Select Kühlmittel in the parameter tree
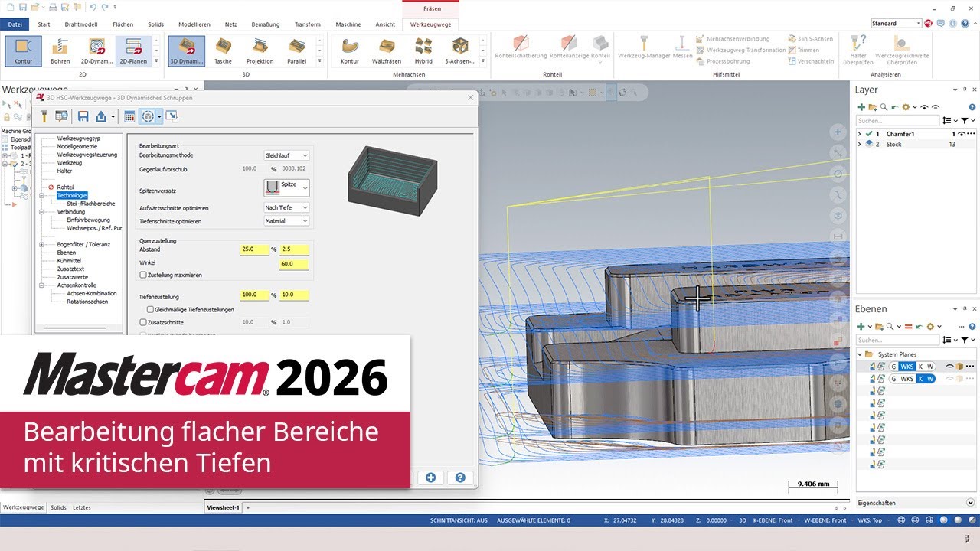Viewport: 980px width, 551px height. (70, 260)
